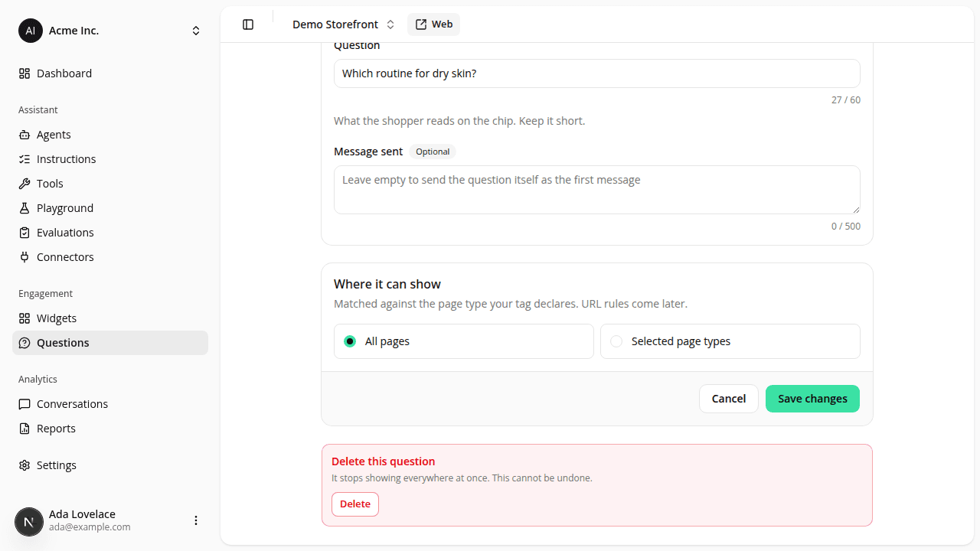Click the Widgets grid icon
The image size is (980, 551).
24,318
